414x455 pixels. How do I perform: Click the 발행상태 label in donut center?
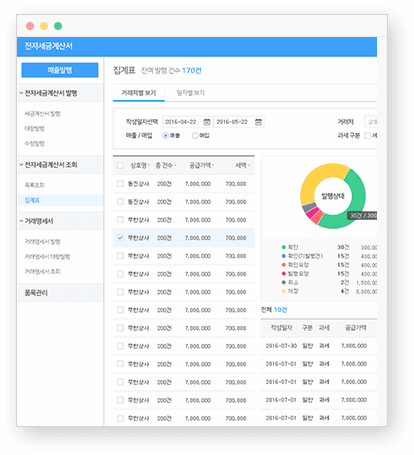point(333,196)
